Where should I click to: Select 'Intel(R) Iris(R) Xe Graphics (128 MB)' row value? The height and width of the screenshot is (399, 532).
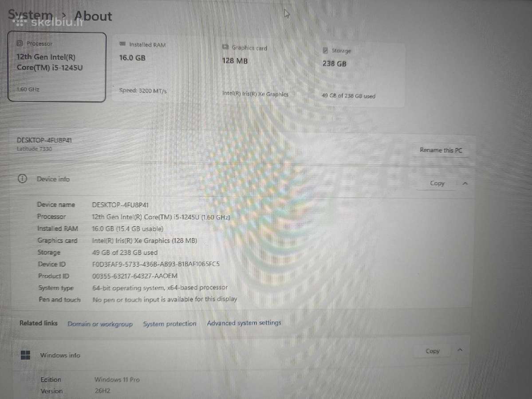(x=145, y=240)
